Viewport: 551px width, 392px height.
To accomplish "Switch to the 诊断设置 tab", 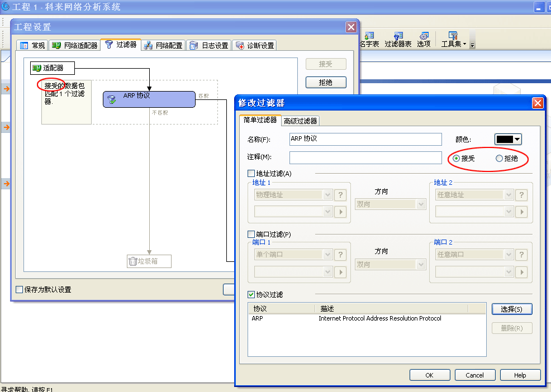I will point(254,46).
